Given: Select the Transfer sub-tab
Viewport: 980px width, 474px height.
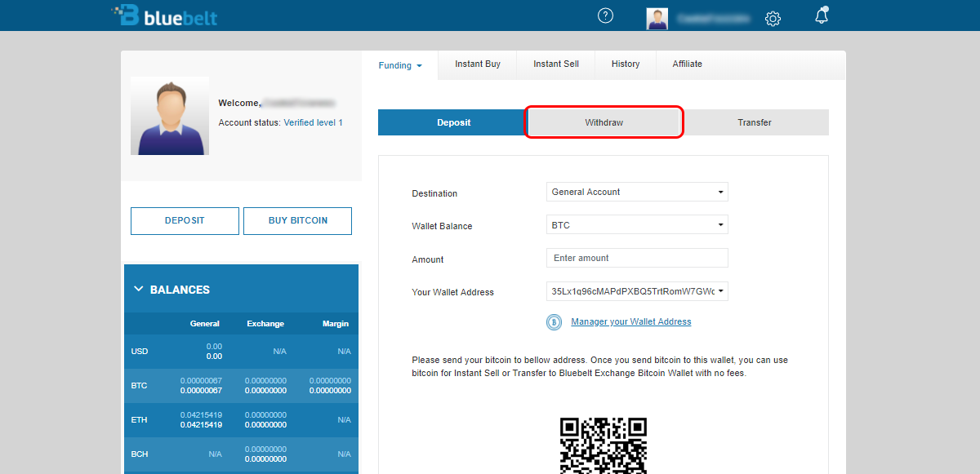Looking at the screenshot, I should pyautogui.click(x=755, y=122).
